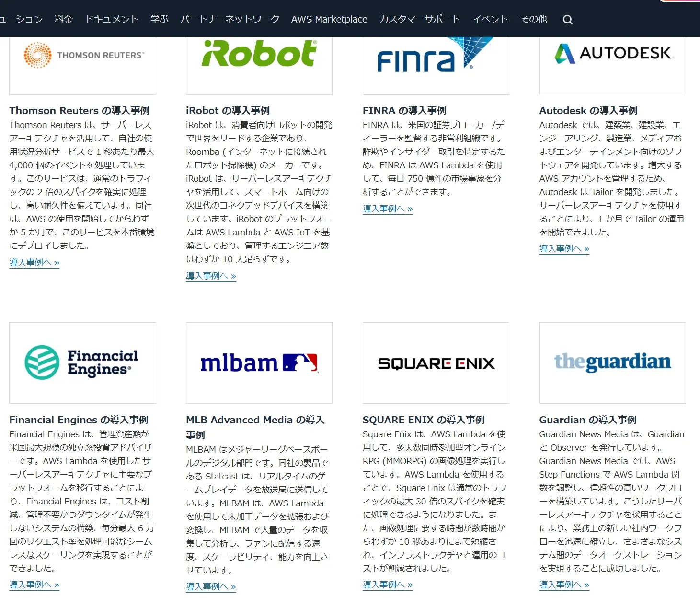The height and width of the screenshot is (608, 700).
Task: Click the FINRA の導入事例 heading
Action: (405, 111)
